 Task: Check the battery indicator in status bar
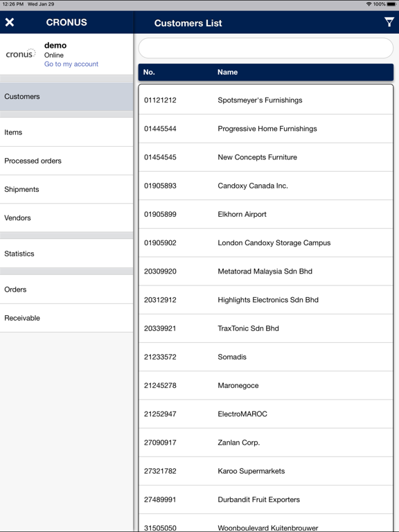391,4
